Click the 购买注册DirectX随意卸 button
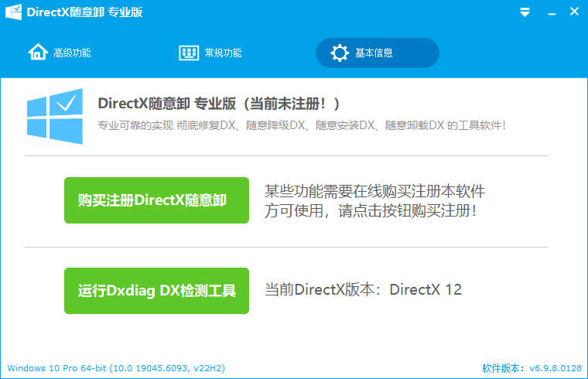The image size is (588, 379). pos(156,200)
